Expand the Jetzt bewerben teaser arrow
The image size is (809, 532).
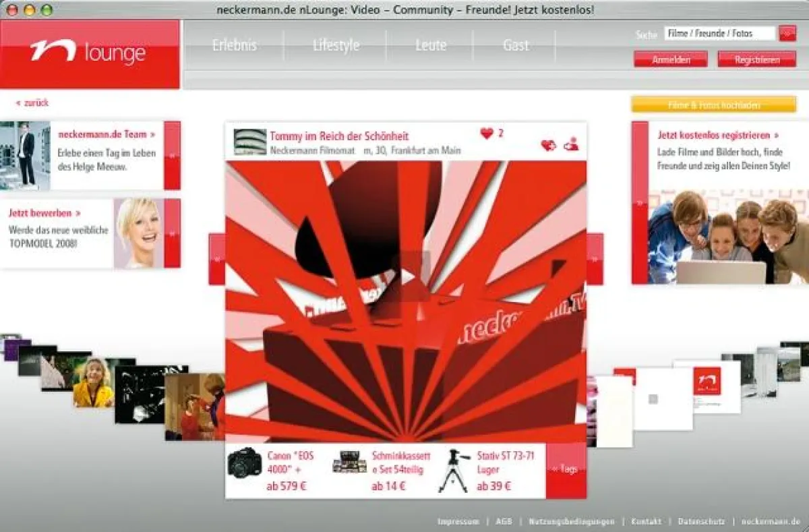tap(172, 233)
